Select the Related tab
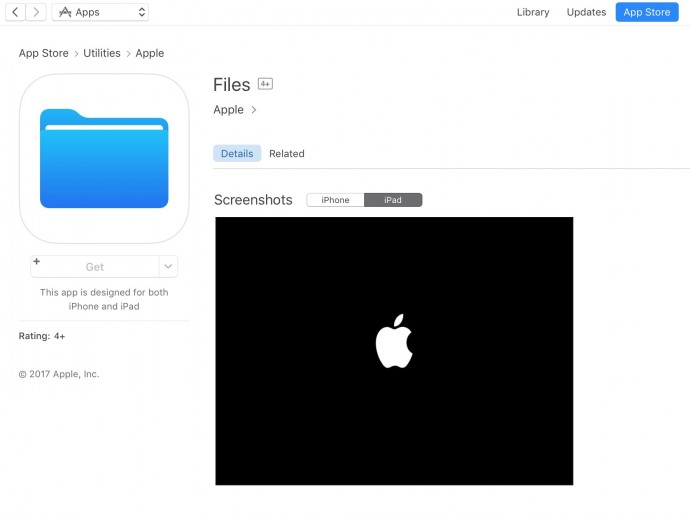Viewport: 690px width, 518px height. 287,154
